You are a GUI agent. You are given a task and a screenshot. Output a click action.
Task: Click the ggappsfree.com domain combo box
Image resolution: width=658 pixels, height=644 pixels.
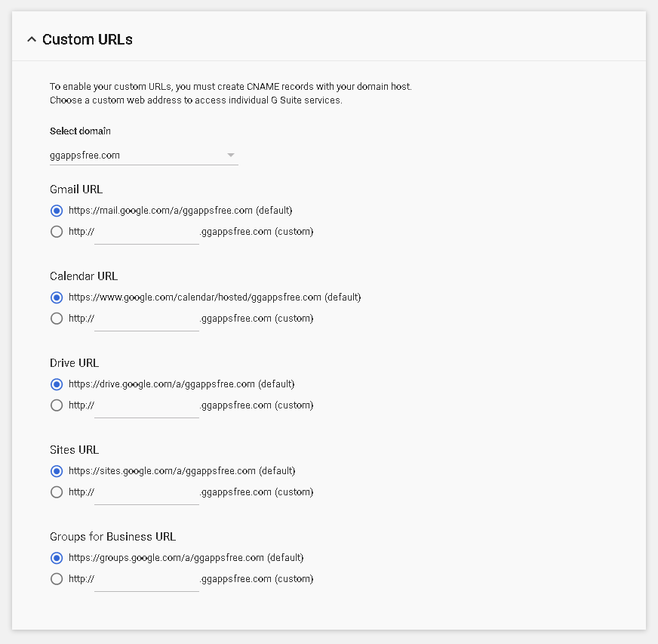point(144,156)
